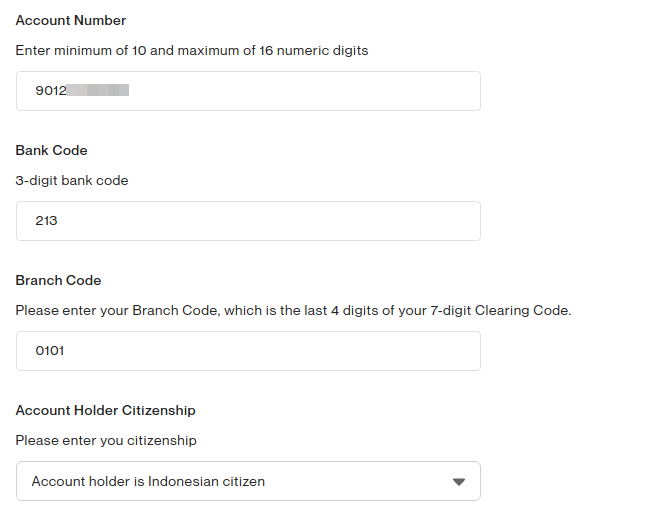
Task: Focus the Bank Code input field
Action: coord(248,221)
